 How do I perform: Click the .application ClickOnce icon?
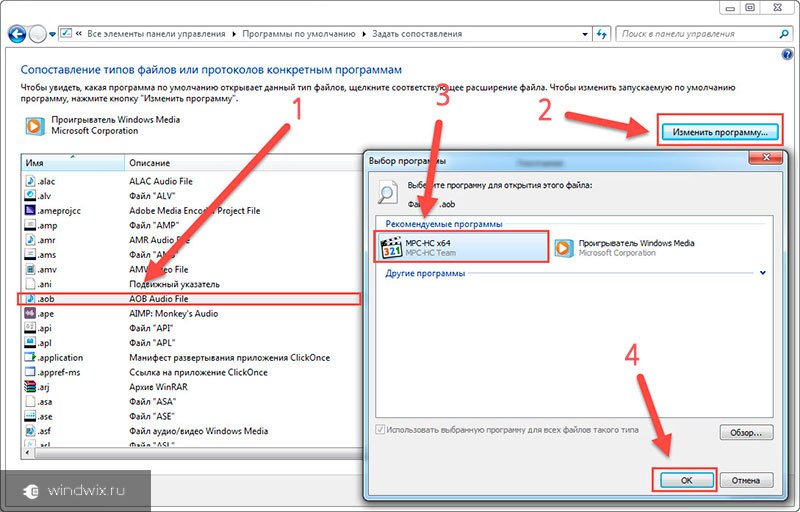click(x=30, y=357)
